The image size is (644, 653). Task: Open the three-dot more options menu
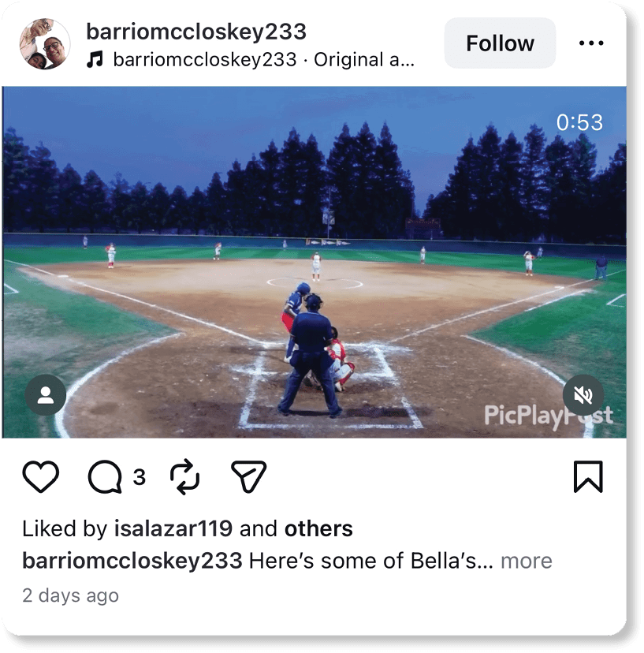[x=591, y=43]
